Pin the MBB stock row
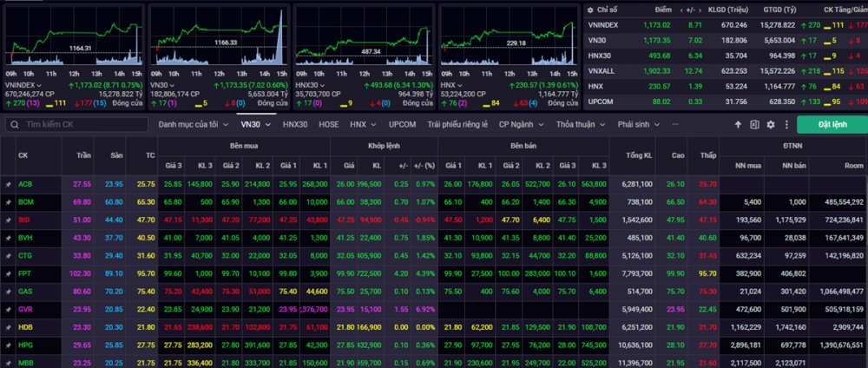 point(8,363)
